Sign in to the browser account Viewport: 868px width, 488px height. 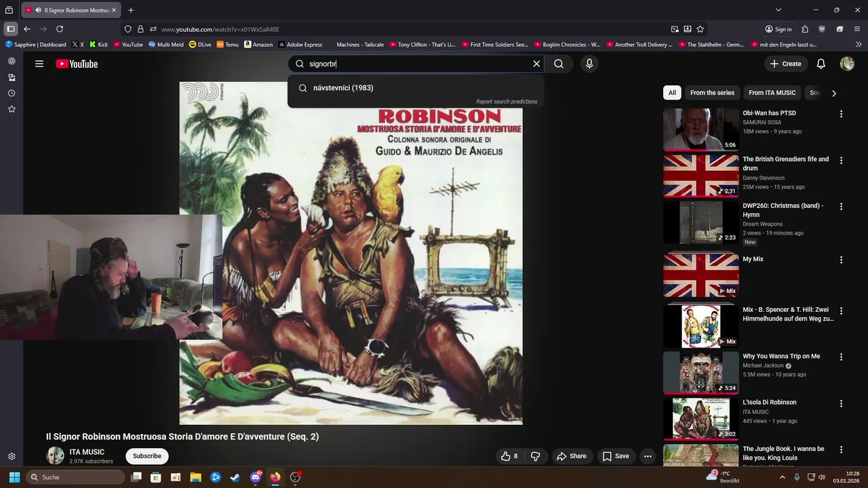click(x=778, y=29)
